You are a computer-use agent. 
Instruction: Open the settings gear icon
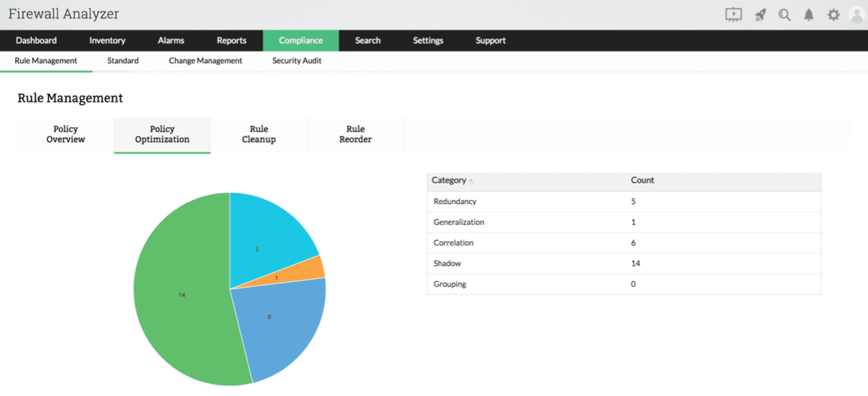[833, 15]
